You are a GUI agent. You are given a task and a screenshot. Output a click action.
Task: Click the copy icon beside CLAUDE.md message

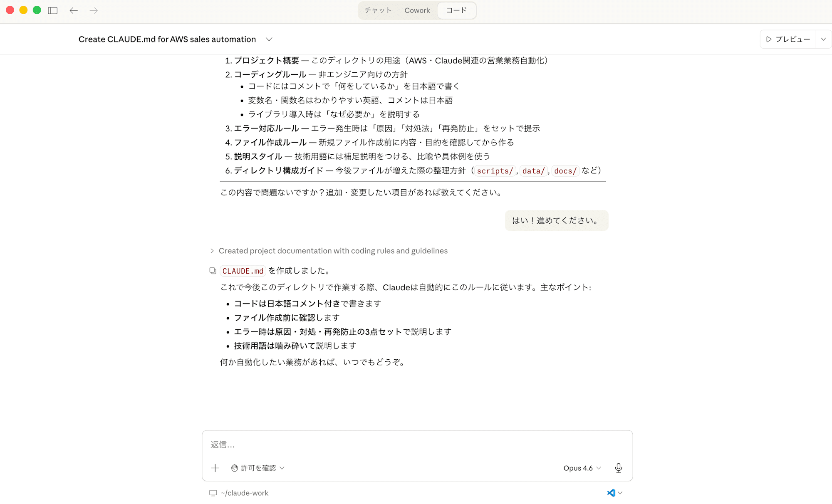pos(213,271)
